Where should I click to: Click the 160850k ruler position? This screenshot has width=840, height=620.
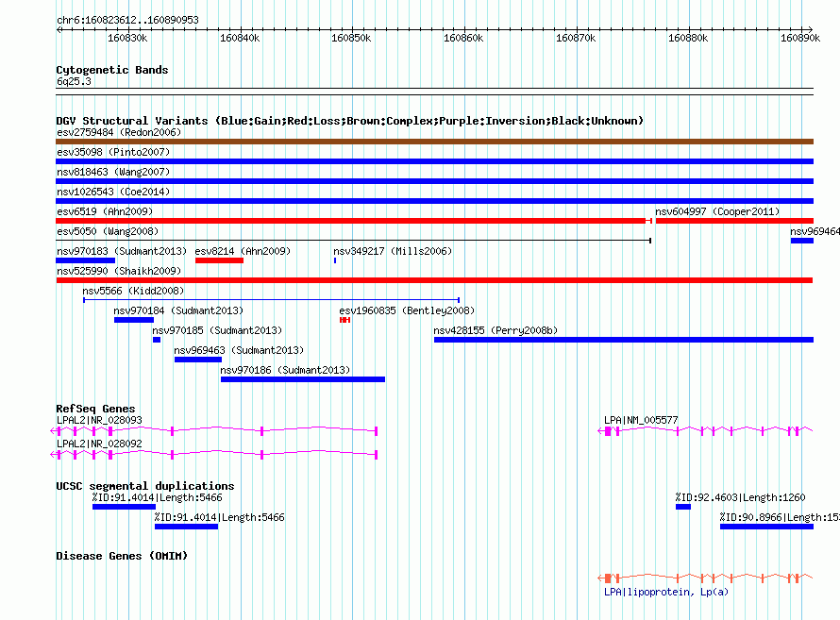click(x=351, y=38)
